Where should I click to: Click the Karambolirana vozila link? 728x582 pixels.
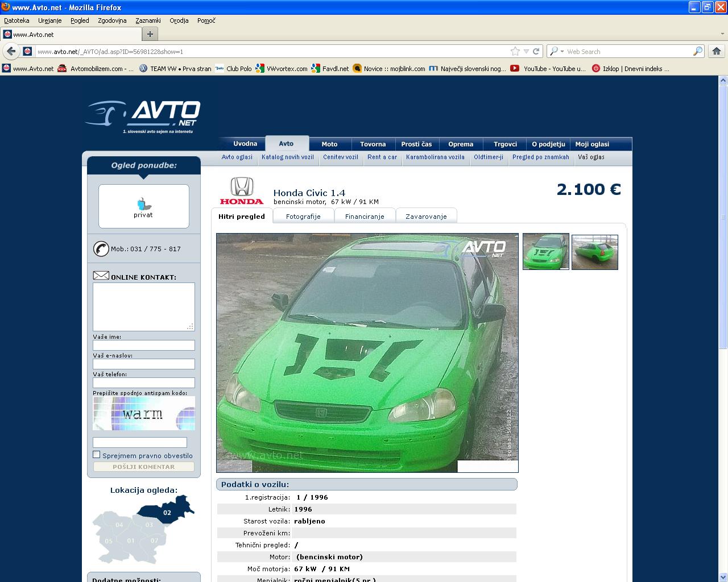(x=435, y=157)
